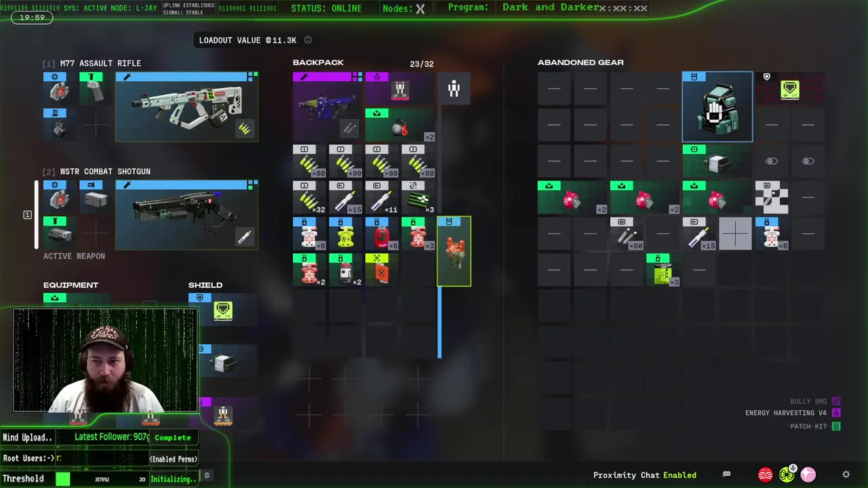The image size is (868, 488).
Task: Click the BACKPACK header
Action: (x=318, y=62)
